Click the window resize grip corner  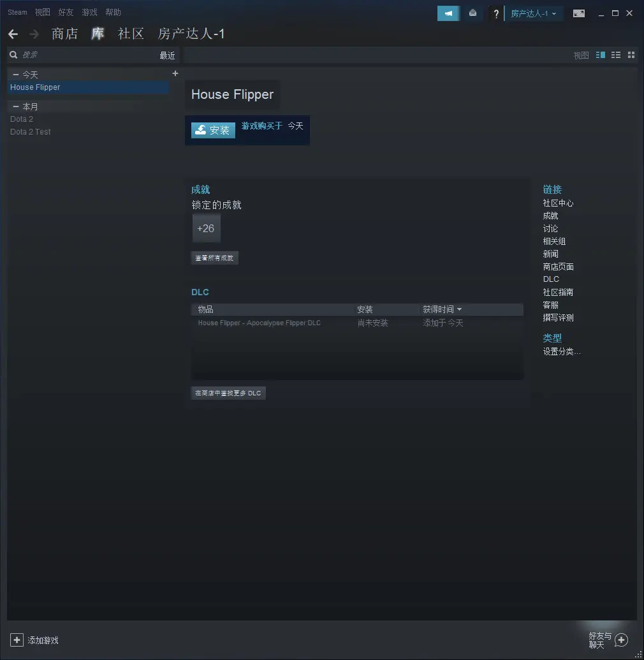[x=638, y=654]
